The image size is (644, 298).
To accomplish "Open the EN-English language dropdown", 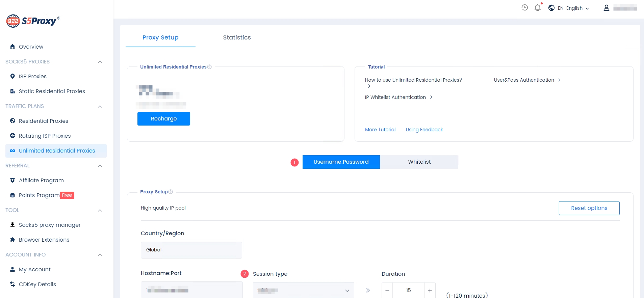I will (569, 8).
